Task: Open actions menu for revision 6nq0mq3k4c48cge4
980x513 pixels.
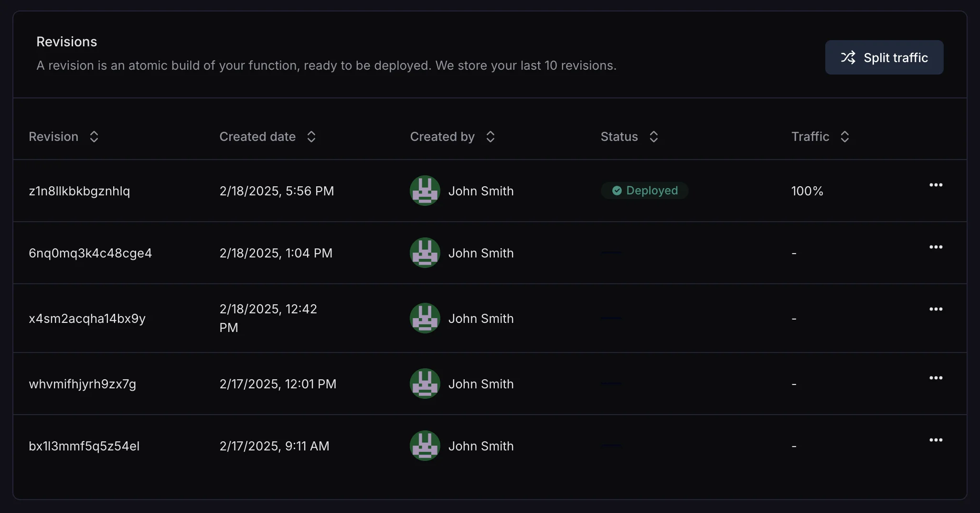Action: 936,247
